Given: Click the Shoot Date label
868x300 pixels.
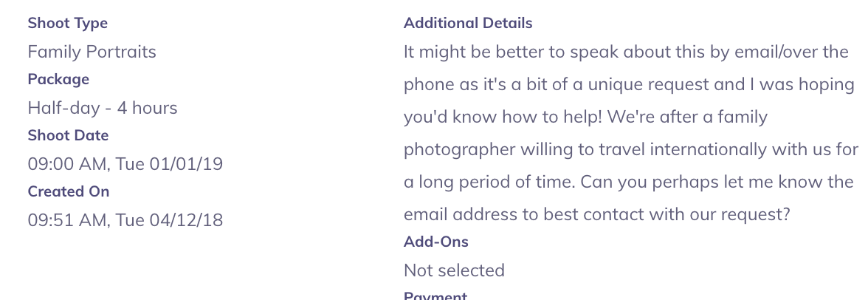Looking at the screenshot, I should [68, 135].
